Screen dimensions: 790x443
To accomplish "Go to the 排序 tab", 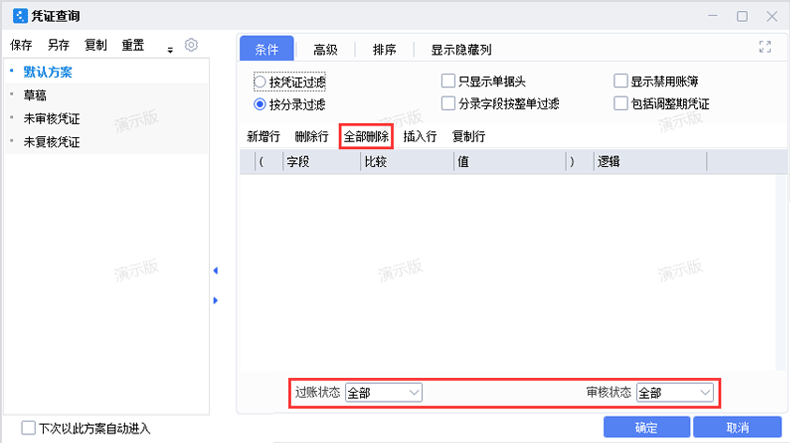I will pos(384,49).
